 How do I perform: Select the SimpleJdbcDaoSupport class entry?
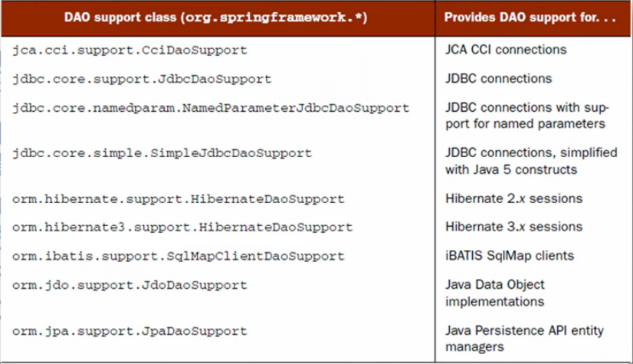[x=162, y=152]
